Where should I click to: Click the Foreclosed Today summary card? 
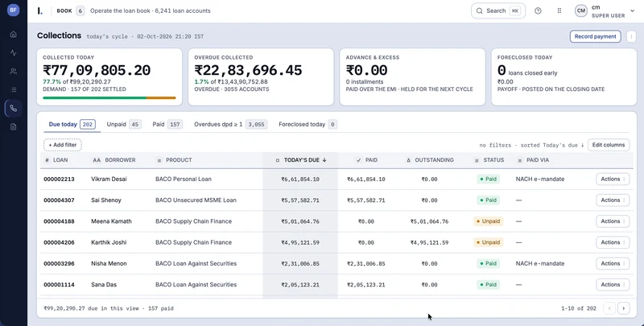[x=563, y=76]
